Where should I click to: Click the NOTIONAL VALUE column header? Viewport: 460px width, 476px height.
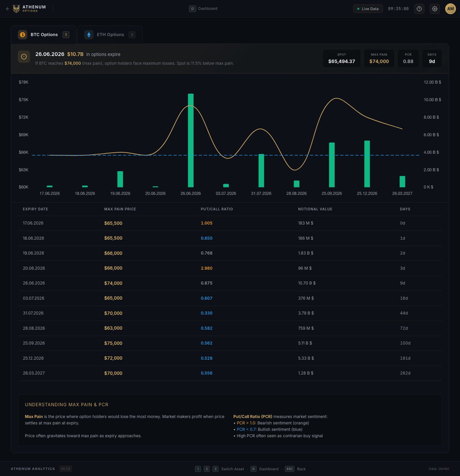pos(315,209)
